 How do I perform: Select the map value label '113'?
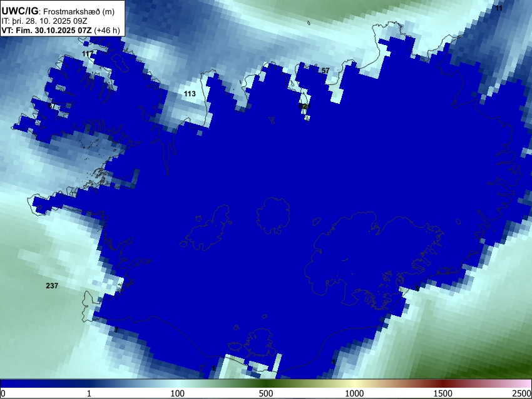[x=190, y=94]
